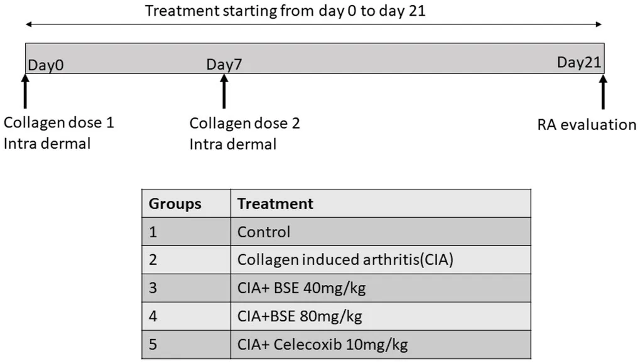Select the 'Collagen induced arthritis(CIA)' cell
This screenshot has width=640, height=364.
[345, 260]
